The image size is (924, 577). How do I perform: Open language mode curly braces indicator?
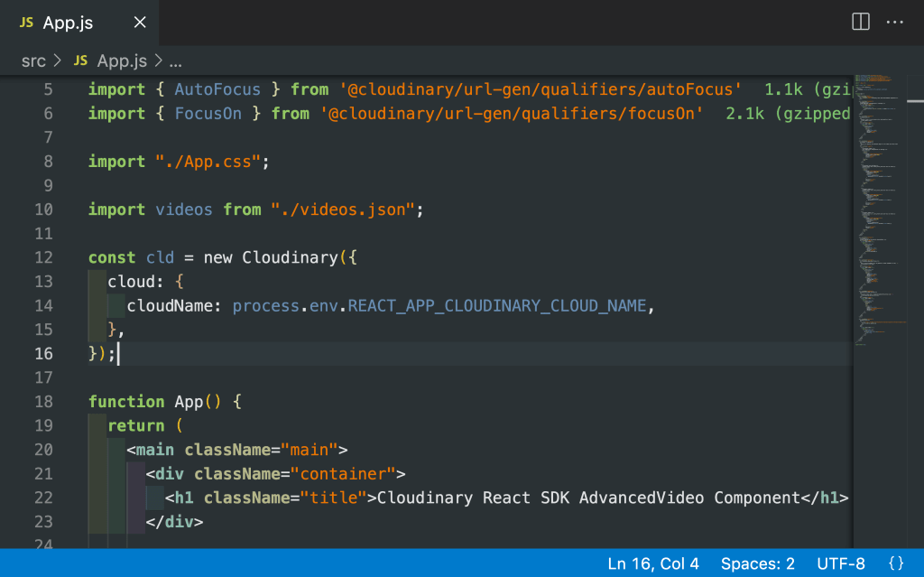[x=896, y=563]
